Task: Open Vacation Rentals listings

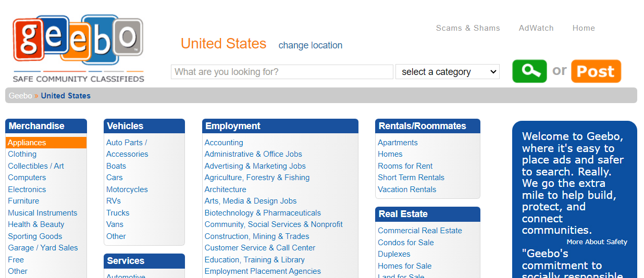Action: pos(407,189)
